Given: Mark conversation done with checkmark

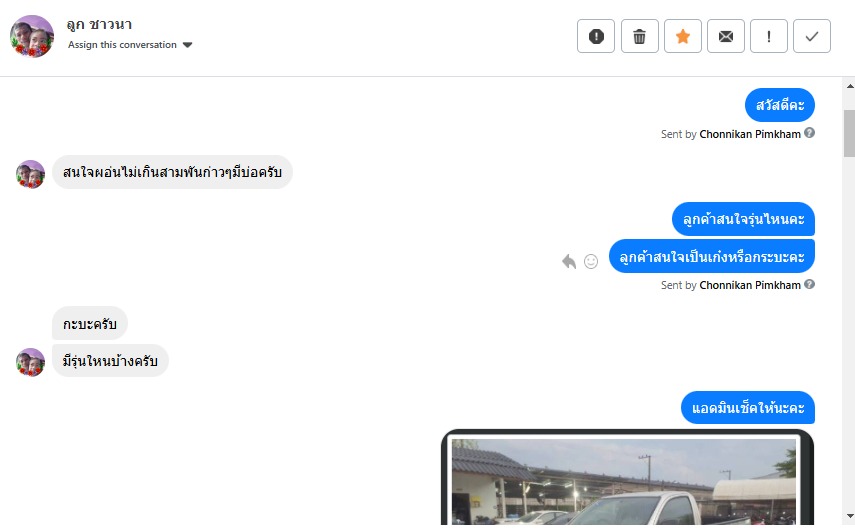Looking at the screenshot, I should pos(812,36).
